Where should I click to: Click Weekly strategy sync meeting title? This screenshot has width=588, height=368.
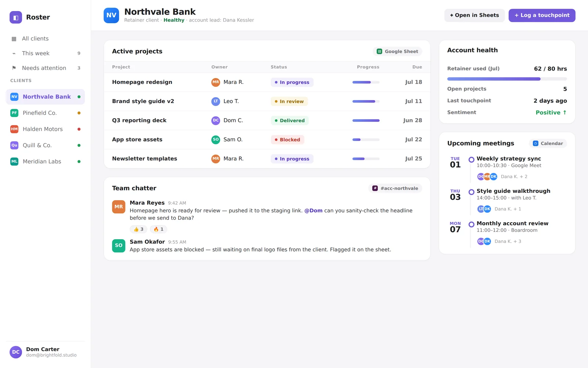pyautogui.click(x=509, y=159)
